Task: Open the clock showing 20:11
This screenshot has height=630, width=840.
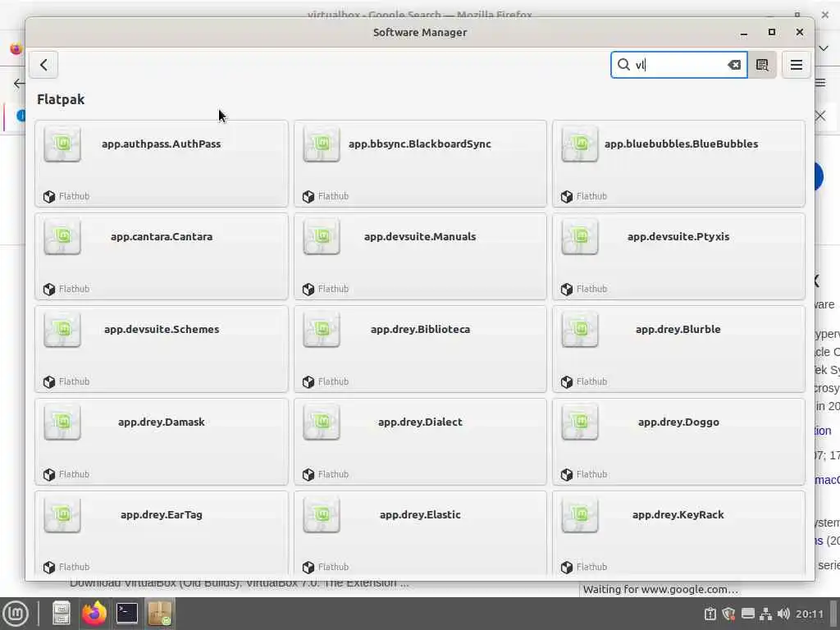Action: 809,614
